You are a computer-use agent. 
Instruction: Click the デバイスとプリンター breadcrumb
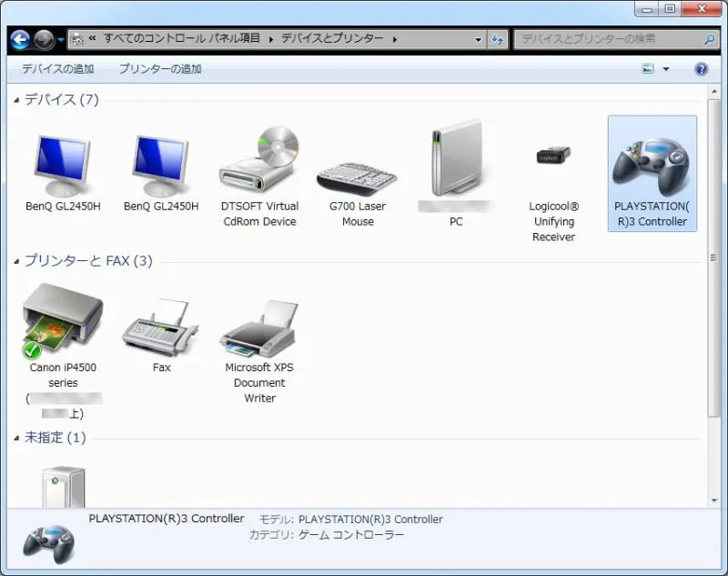point(332,38)
